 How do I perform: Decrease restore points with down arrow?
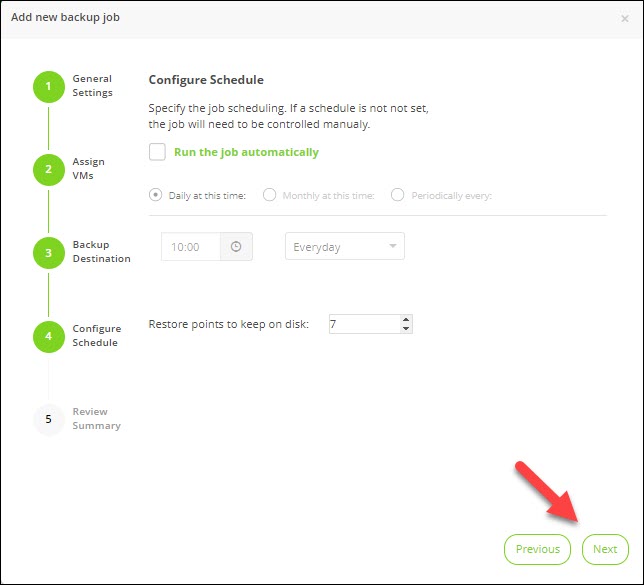[405, 329]
